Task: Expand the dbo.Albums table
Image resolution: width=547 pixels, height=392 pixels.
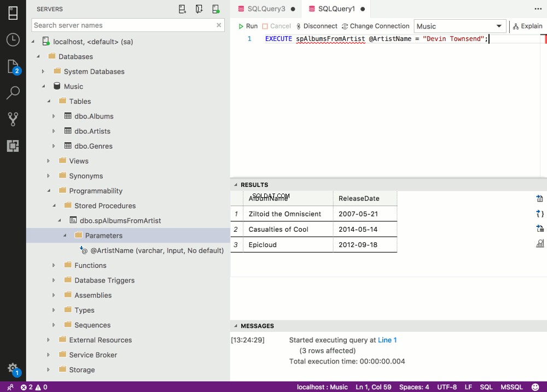Action: (x=54, y=116)
